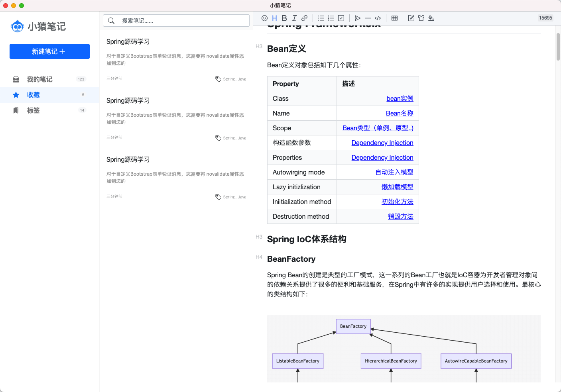Image resolution: width=561 pixels, height=392 pixels.
Task: Open the theme (shirt) icon in the toolbar
Action: (421, 18)
